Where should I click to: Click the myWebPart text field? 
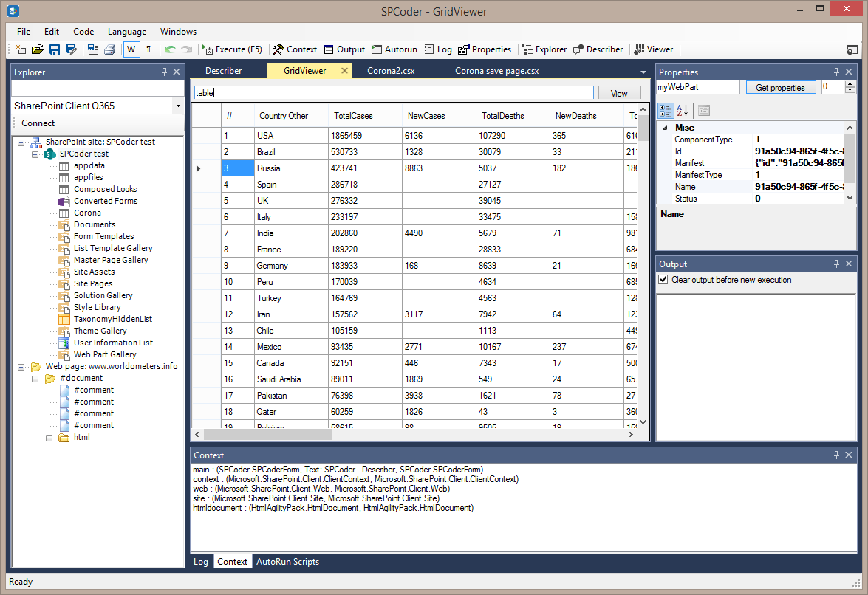point(698,87)
